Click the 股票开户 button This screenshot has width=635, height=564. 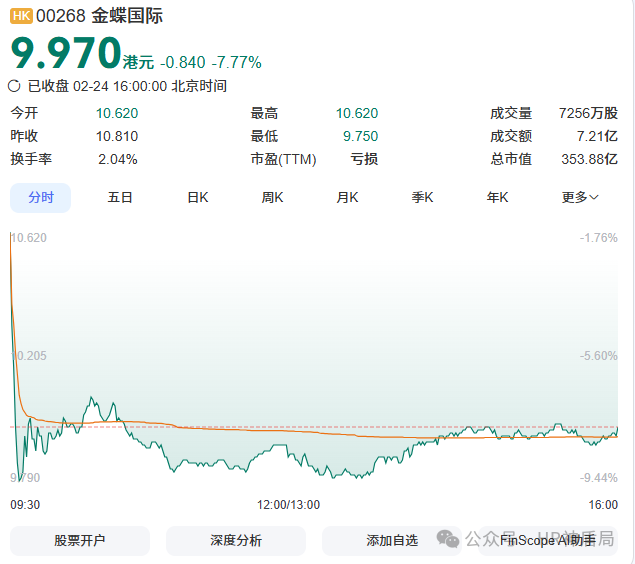tap(80, 541)
